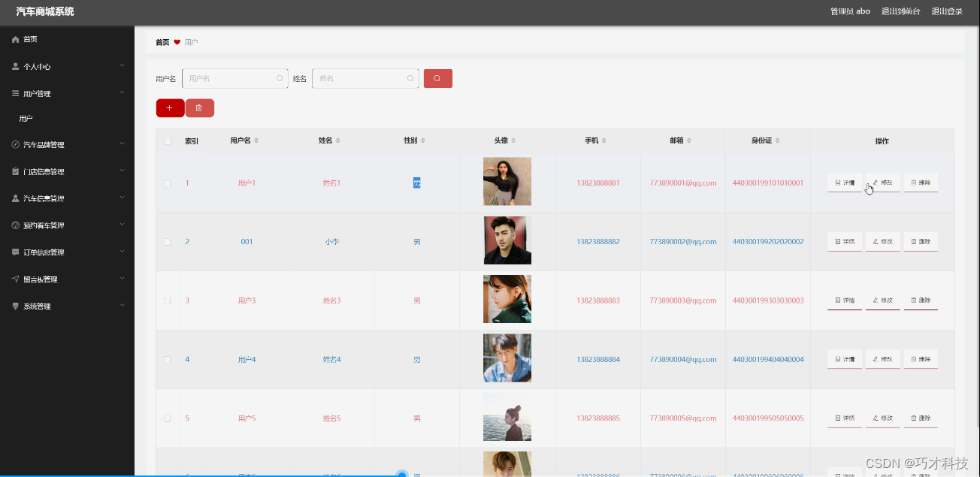
Task: Select the 用户 submenu item
Action: [67, 119]
